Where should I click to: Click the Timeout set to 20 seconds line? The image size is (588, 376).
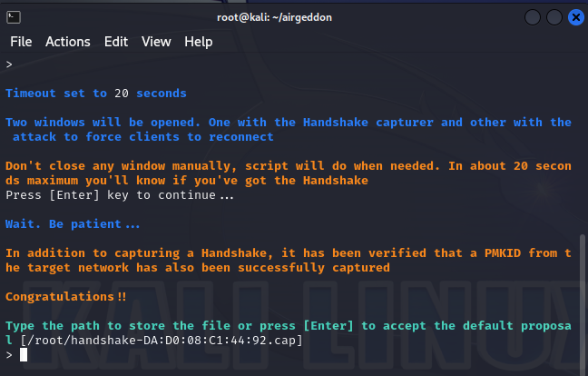point(96,93)
